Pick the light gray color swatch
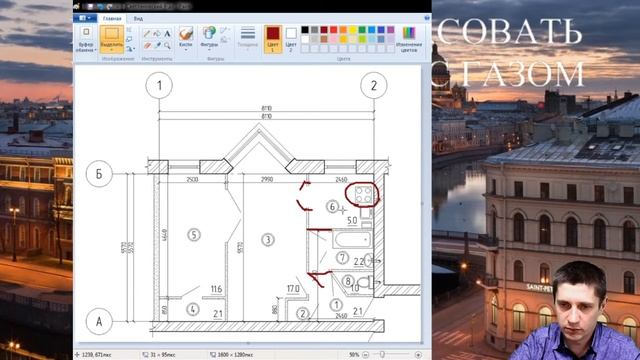The height and width of the screenshot is (360, 640). (x=315, y=39)
